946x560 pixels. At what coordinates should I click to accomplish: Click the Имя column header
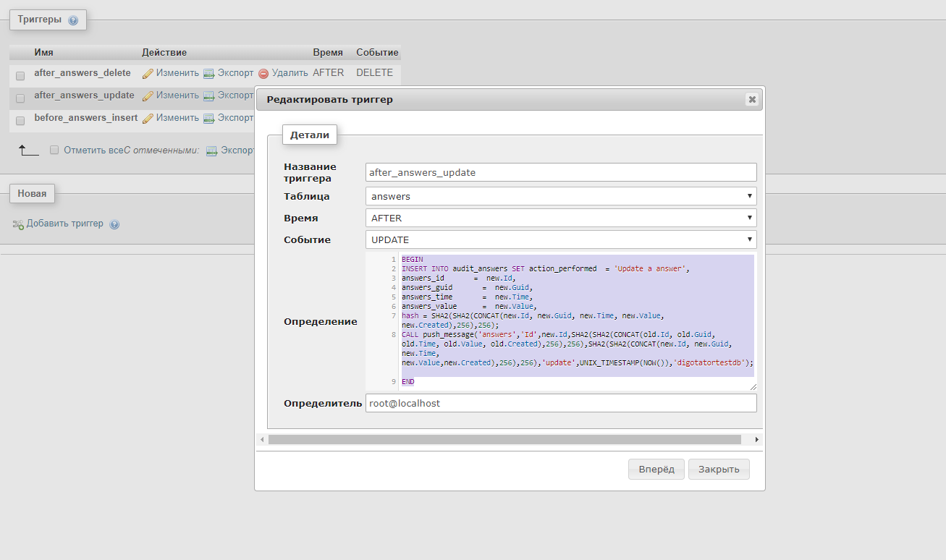click(43, 52)
